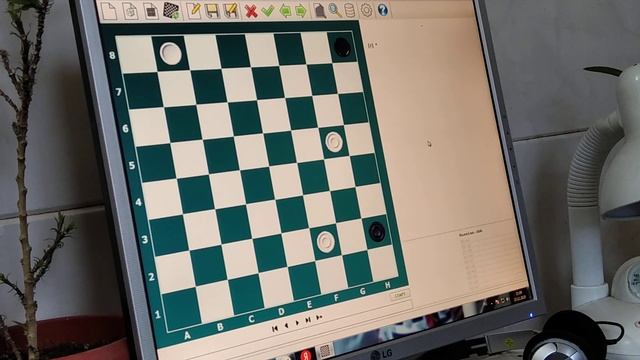This screenshot has width=640, height=360.
Task: Select the white checker on B8
Action: tap(170, 53)
